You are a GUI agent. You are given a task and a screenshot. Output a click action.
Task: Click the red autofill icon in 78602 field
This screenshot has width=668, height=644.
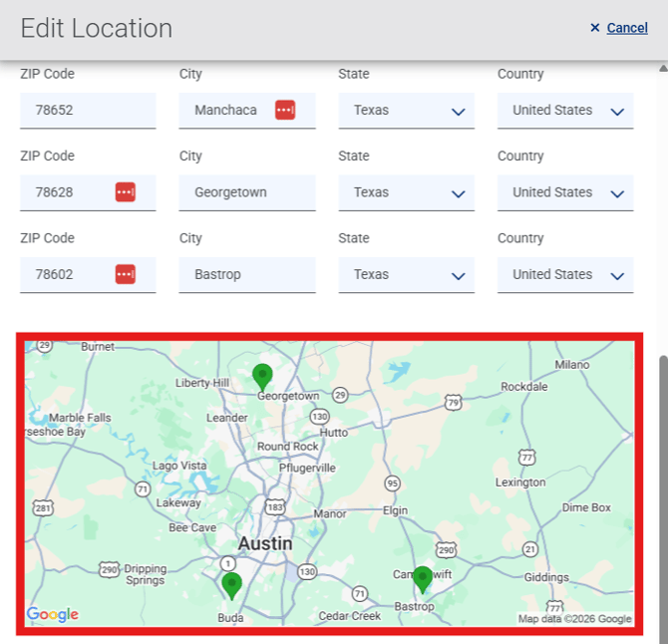(125, 274)
